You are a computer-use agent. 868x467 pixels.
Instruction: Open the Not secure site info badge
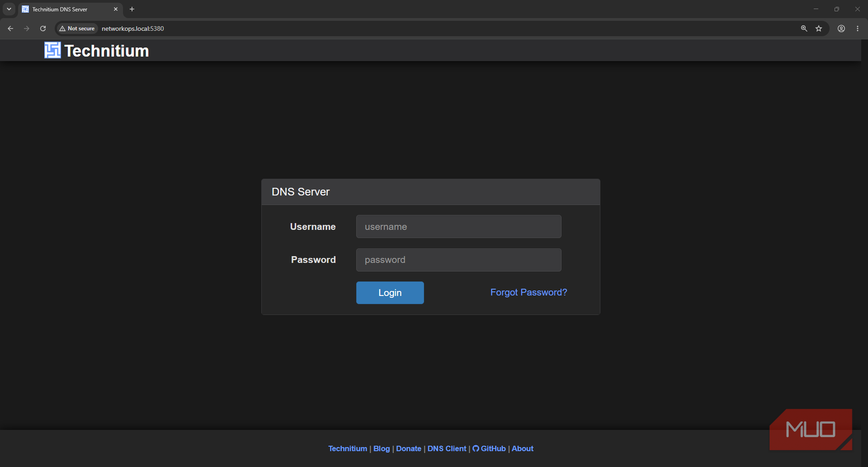coord(77,29)
